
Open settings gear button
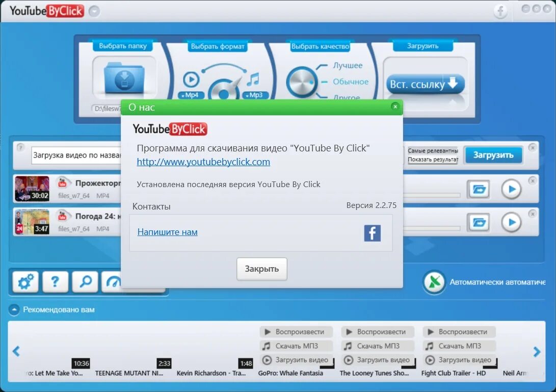pyautogui.click(x=25, y=282)
